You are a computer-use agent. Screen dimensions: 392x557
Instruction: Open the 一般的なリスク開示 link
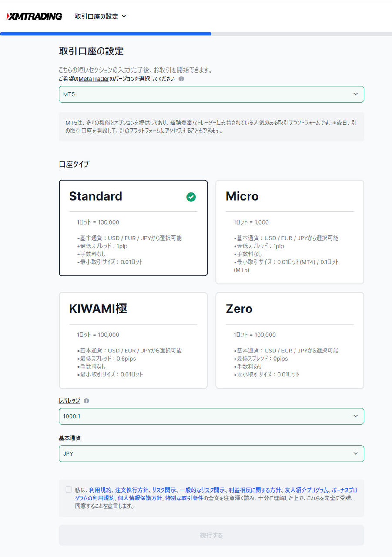[202, 490]
